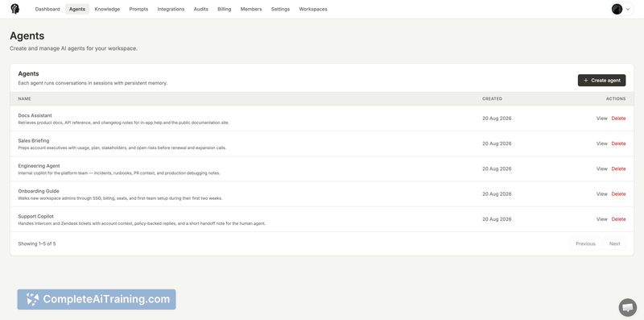Open the chat support bubble icon
The height and width of the screenshot is (320, 644).
coord(628,307)
